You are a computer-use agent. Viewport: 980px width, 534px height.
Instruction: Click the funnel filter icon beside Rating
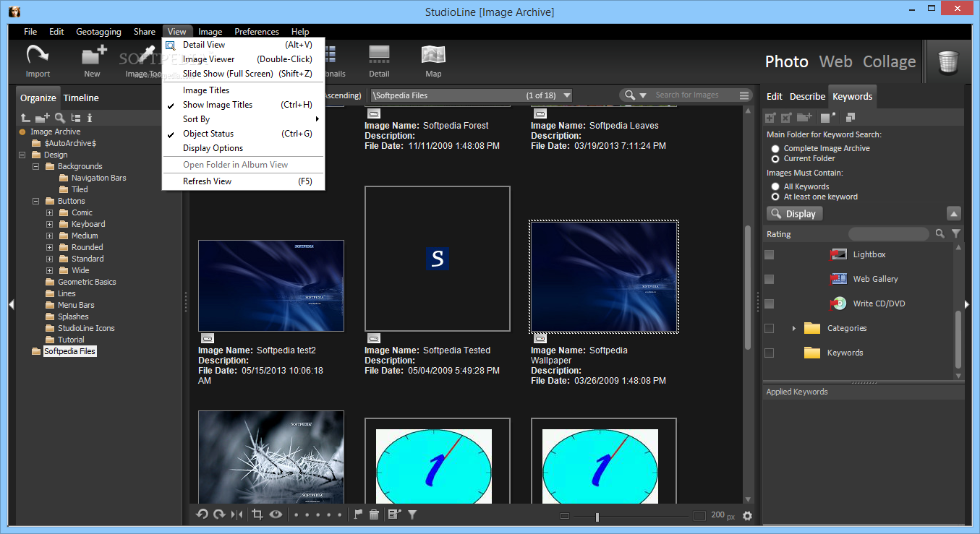(956, 234)
